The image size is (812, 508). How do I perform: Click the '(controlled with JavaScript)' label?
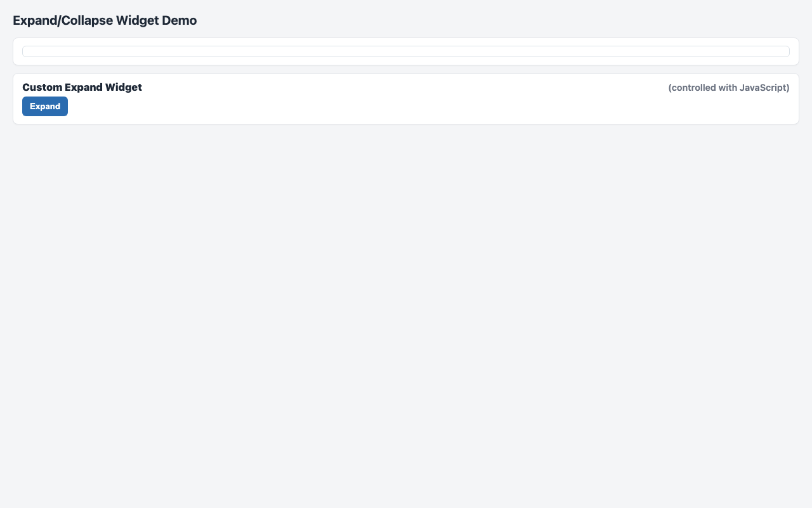728,88
